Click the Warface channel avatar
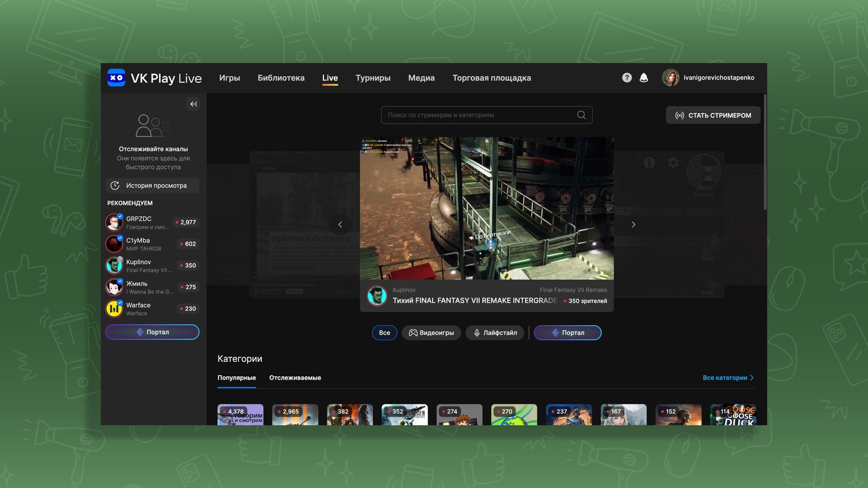 [x=114, y=309]
